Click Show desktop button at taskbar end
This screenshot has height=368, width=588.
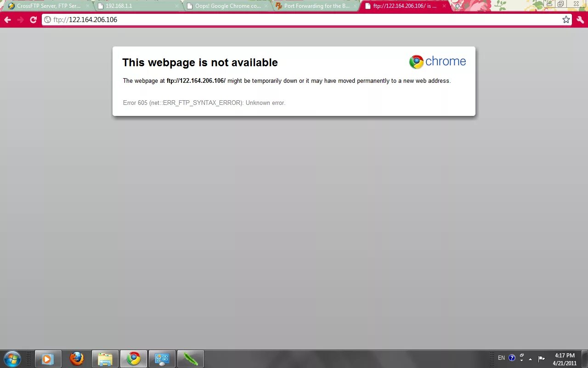(584, 359)
